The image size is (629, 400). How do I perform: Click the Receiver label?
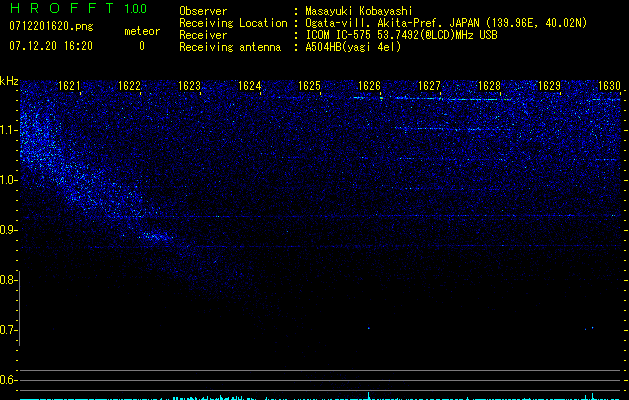[203, 35]
